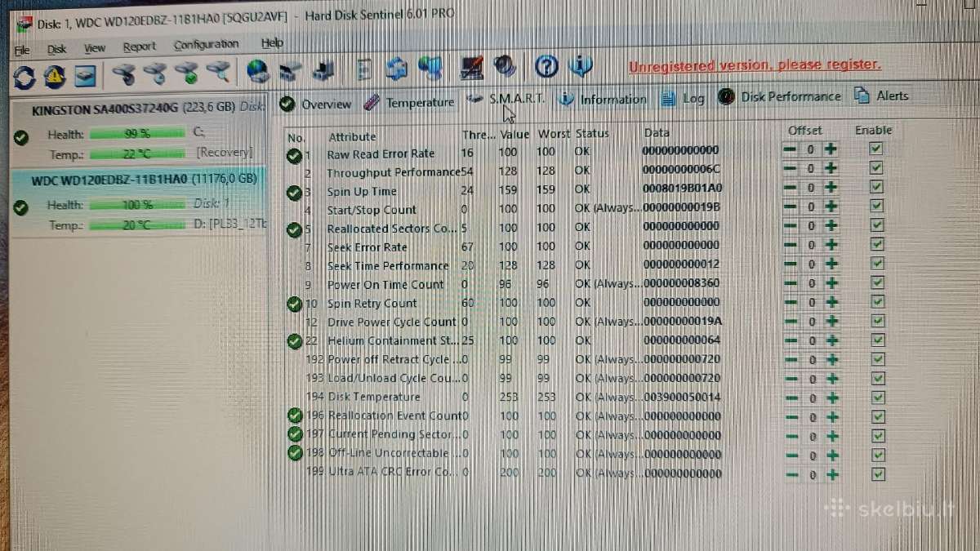This screenshot has width=980, height=551.
Task: Click the disk with stethoscope toolbar icon
Action: [123, 73]
